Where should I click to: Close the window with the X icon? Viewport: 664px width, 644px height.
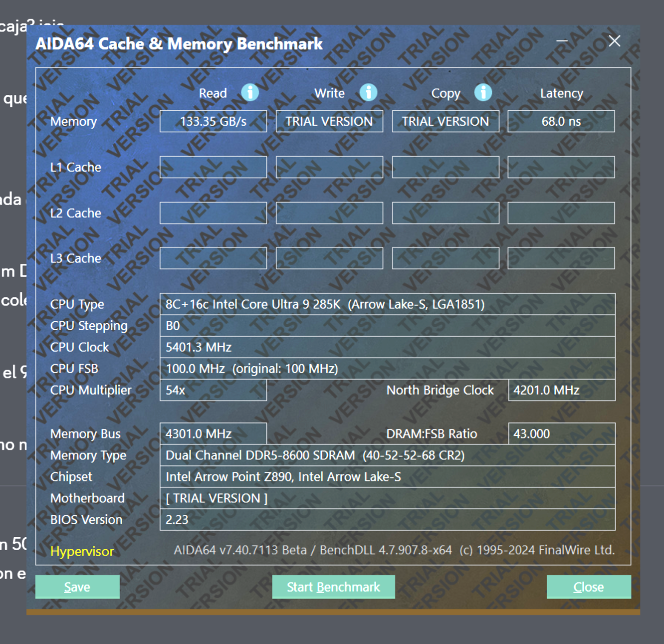point(615,41)
